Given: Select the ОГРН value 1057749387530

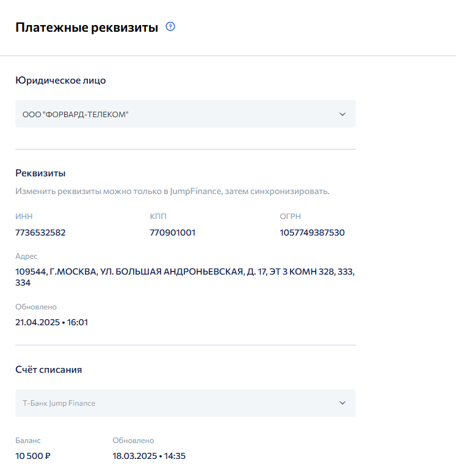Looking at the screenshot, I should point(312,233).
